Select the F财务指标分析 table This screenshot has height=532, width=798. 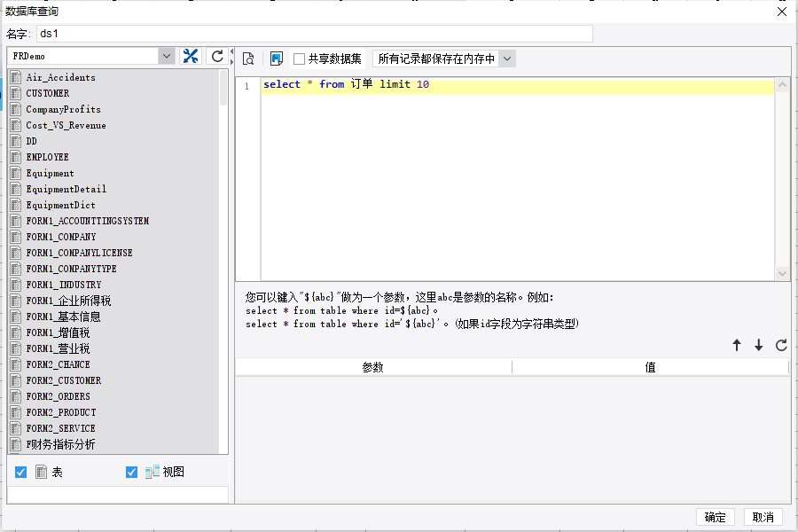[x=60, y=444]
